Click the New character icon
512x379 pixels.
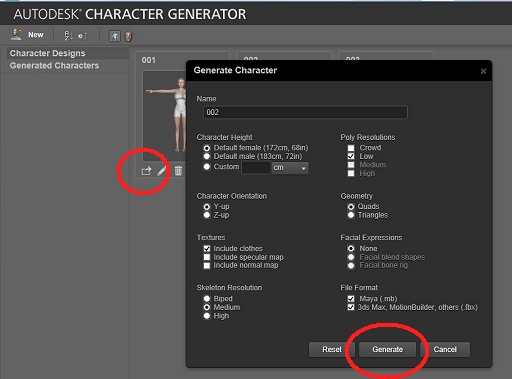16,35
